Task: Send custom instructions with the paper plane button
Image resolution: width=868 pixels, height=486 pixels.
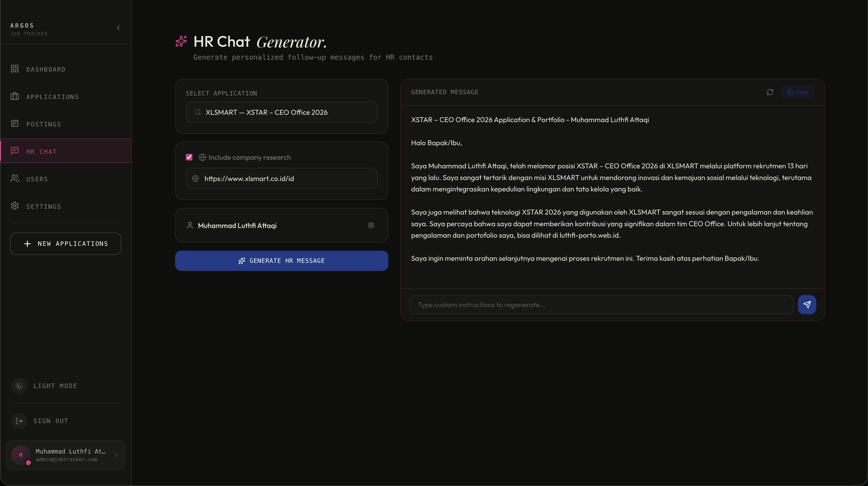Action: pyautogui.click(x=807, y=305)
